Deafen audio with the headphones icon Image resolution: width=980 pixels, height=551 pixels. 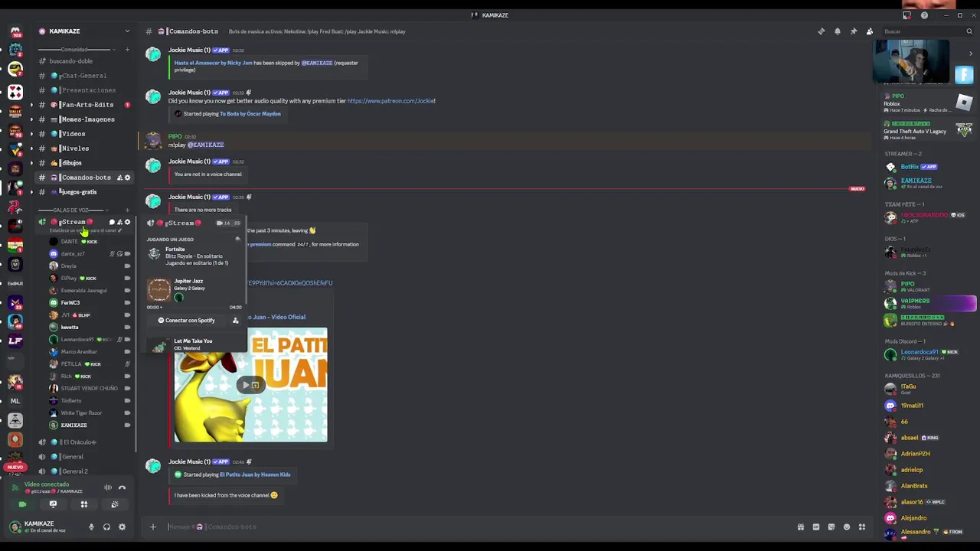[x=106, y=527]
